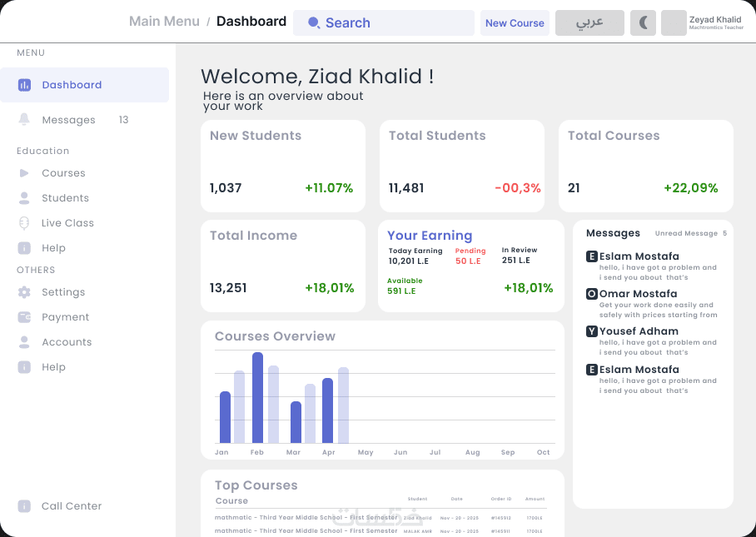Open Yousef Adham's message

(652, 341)
